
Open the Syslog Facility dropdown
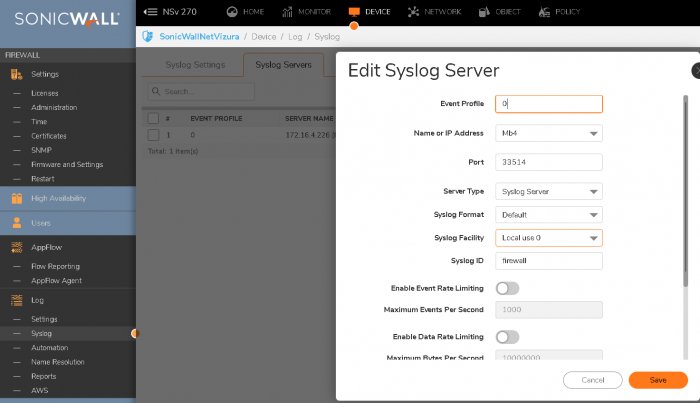tap(549, 238)
